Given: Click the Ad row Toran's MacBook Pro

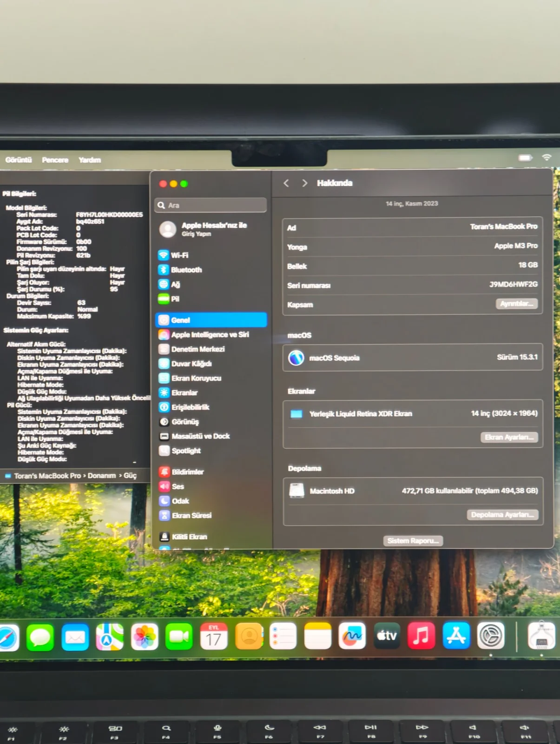Looking at the screenshot, I should click(413, 227).
